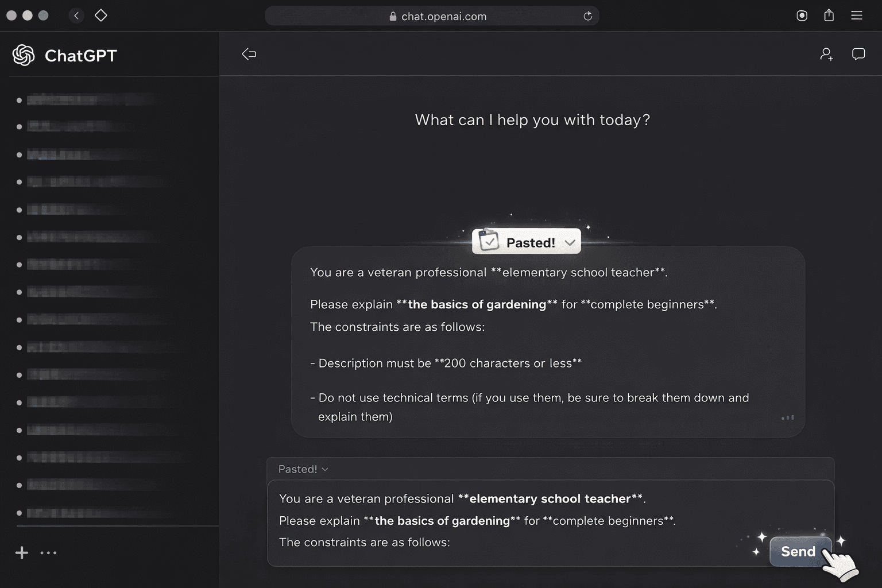882x588 pixels.
Task: Click the ChatGPT logo icon
Action: click(24, 55)
